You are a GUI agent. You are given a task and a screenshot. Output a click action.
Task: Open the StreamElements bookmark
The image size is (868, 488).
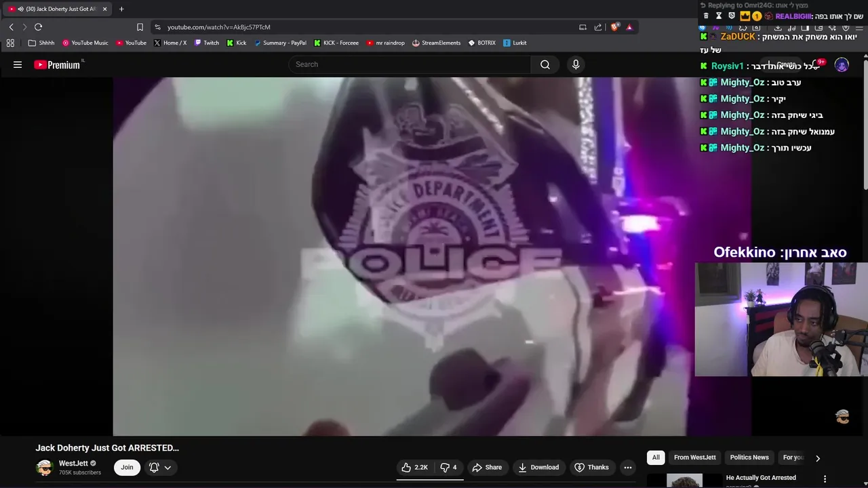(x=436, y=43)
